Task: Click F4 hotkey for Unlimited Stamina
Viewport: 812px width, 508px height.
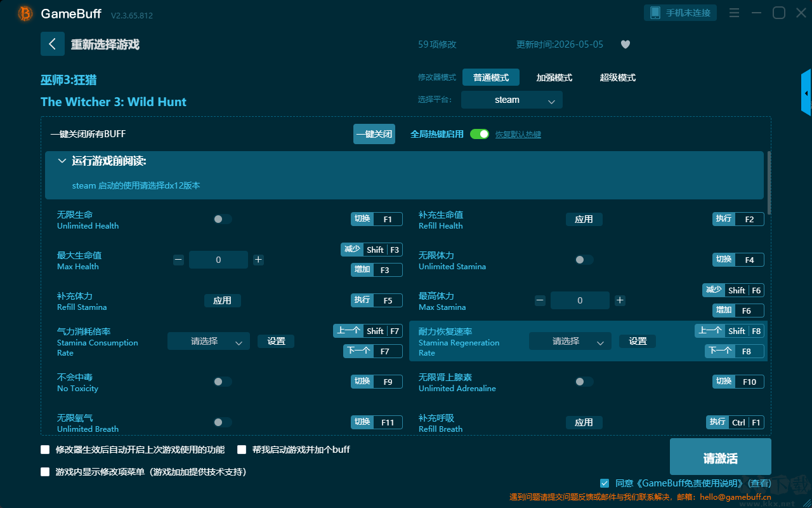Action: [738, 260]
